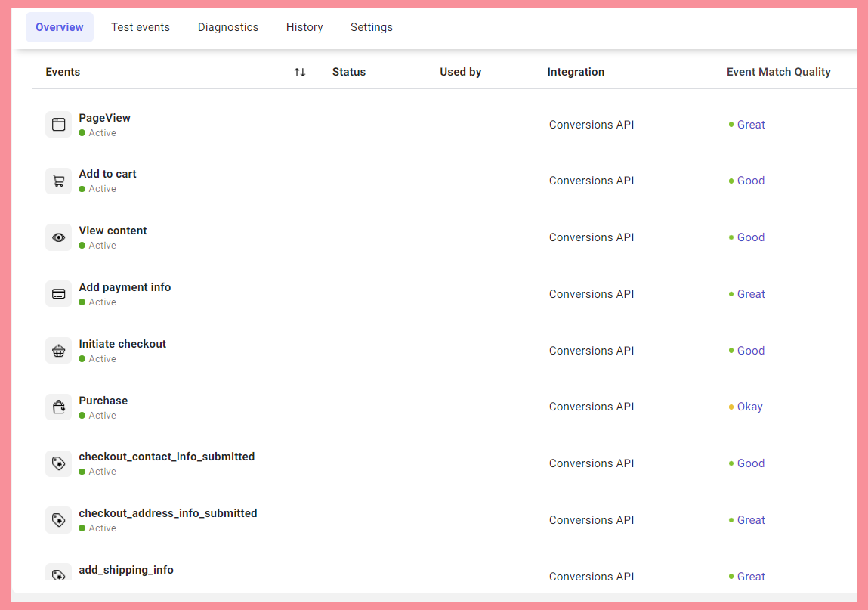
Task: Click the Add payment info card icon
Action: 58,294
